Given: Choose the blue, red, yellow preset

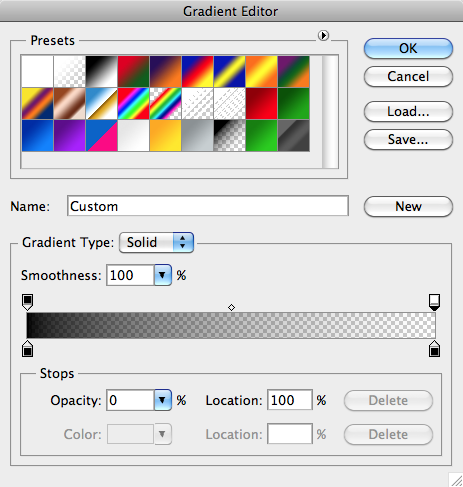Looking at the screenshot, I should click(197, 71).
